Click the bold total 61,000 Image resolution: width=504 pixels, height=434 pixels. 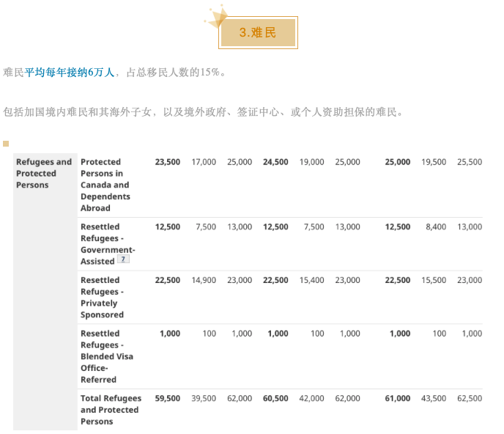tap(398, 398)
